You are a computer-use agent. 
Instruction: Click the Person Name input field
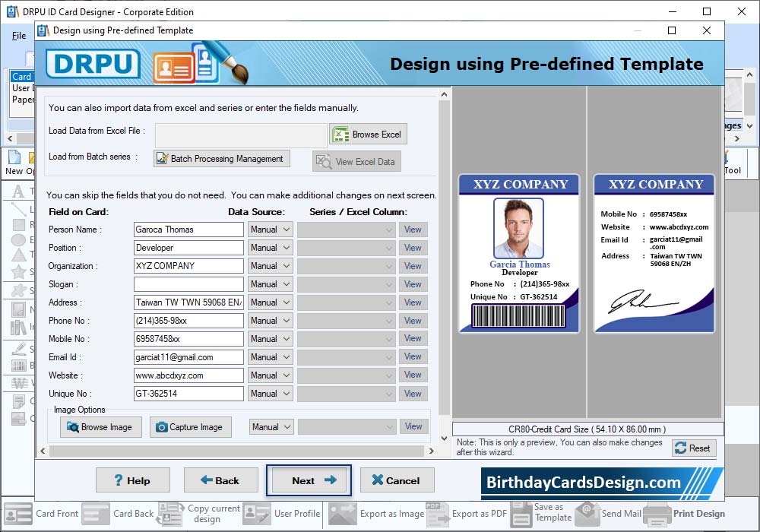[188, 230]
